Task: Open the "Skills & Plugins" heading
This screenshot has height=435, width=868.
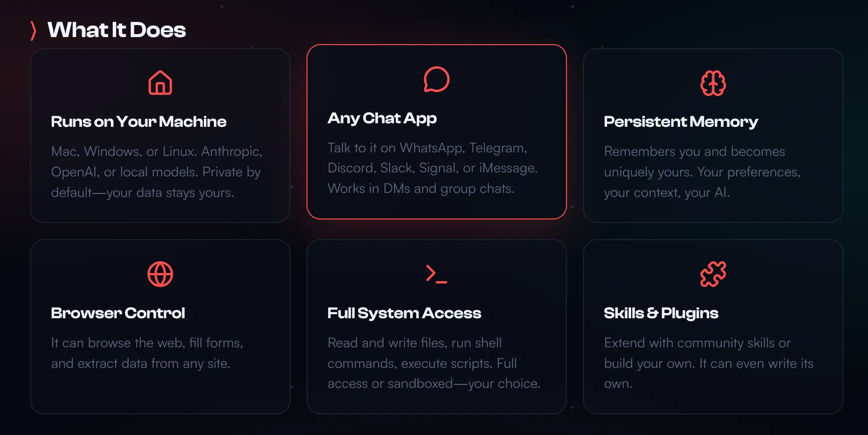Action: 661,313
